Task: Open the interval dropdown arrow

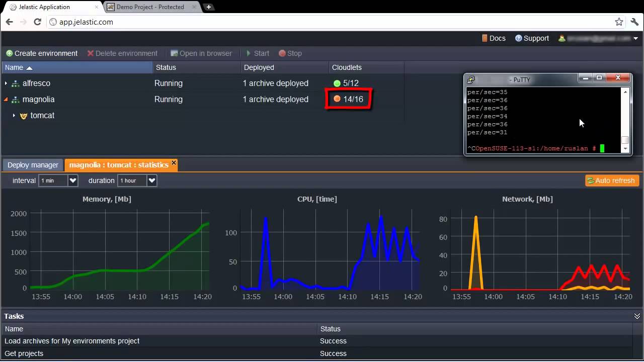Action: pyautogui.click(x=73, y=180)
